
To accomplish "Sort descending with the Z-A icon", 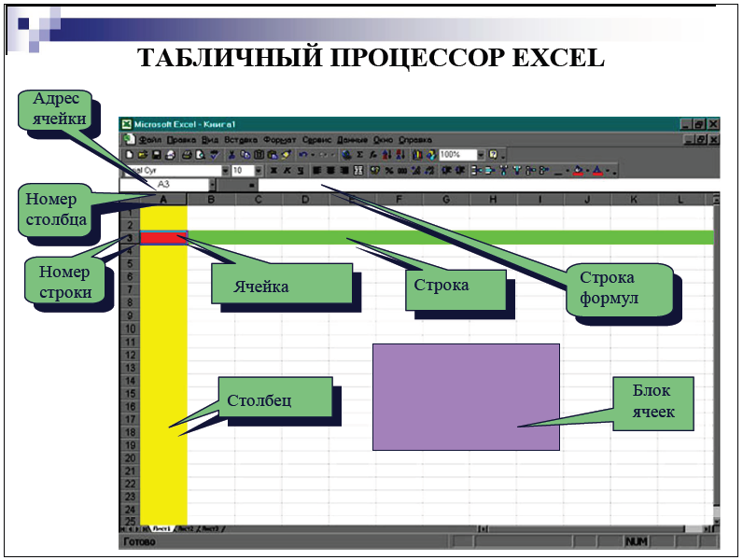I will (x=400, y=154).
